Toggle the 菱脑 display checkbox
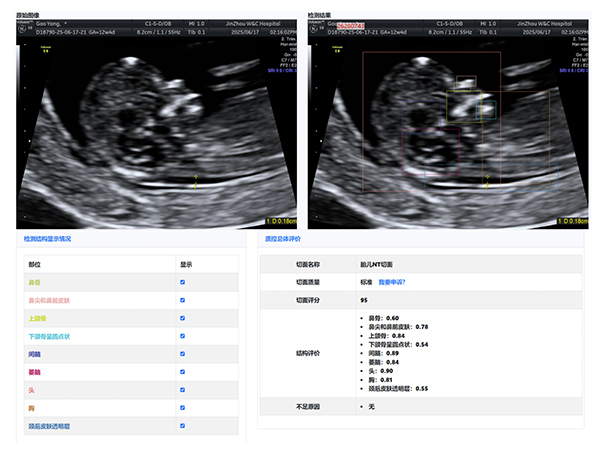600x450 pixels. pos(182,371)
